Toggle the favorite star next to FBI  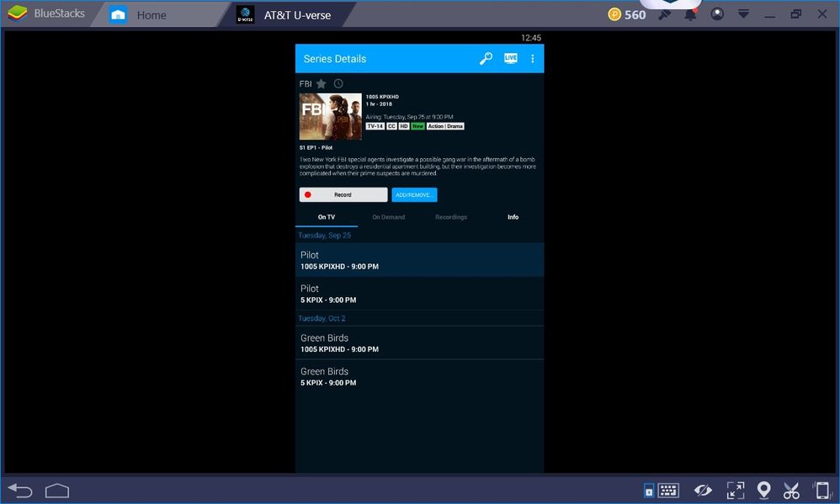click(x=322, y=84)
